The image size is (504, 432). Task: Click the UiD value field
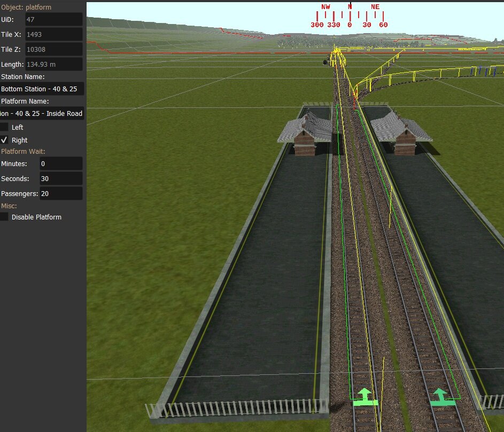pyautogui.click(x=53, y=20)
